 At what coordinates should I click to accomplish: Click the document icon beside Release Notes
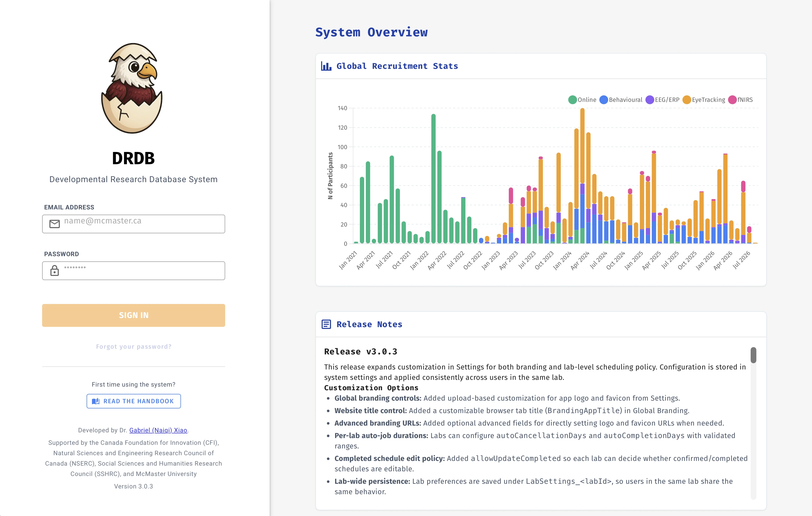tap(326, 324)
